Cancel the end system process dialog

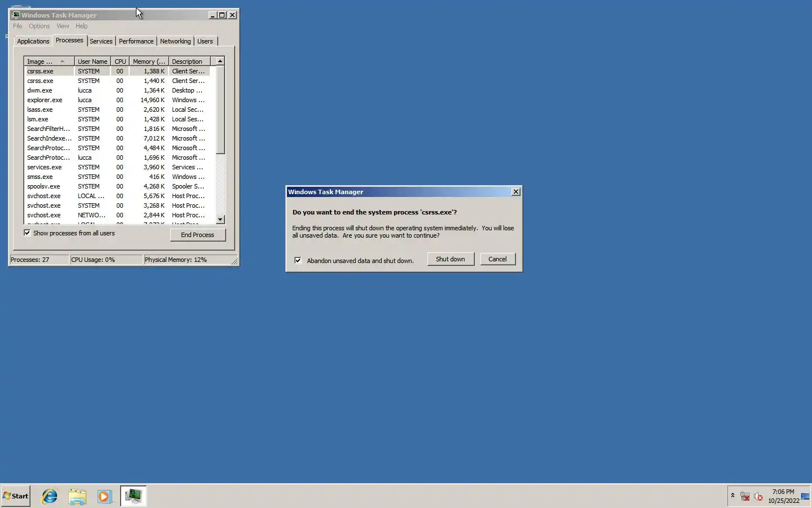click(497, 259)
